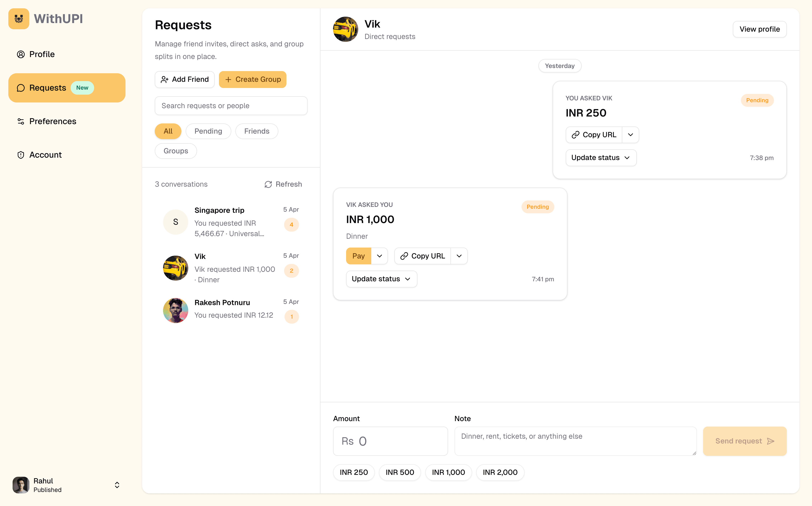This screenshot has height=506, width=812.
Task: Open Preferences via the sliders icon
Action: 20,121
